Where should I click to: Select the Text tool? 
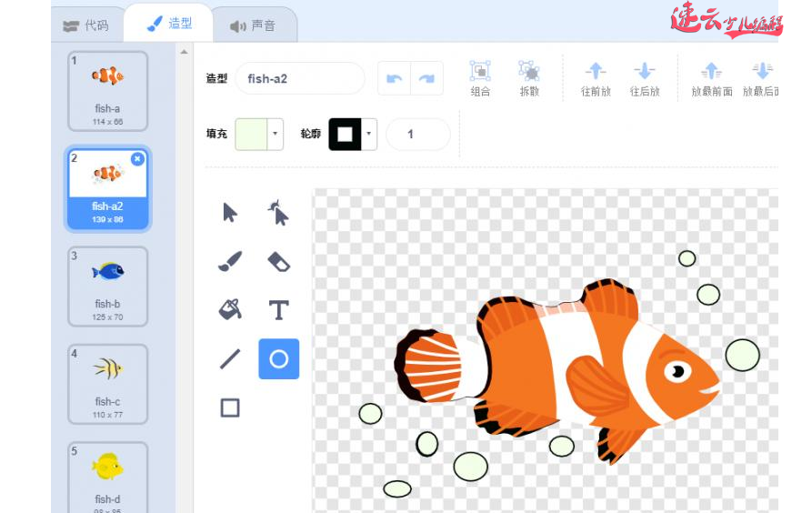(278, 310)
